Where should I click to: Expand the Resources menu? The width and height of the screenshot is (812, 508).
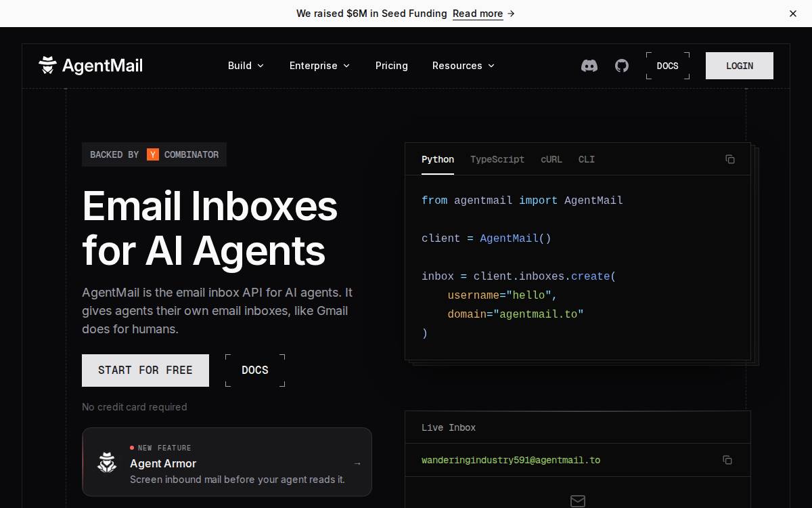point(464,66)
